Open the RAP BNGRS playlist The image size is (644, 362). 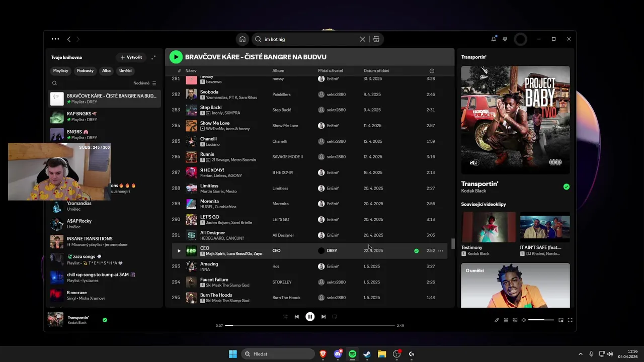(105, 117)
